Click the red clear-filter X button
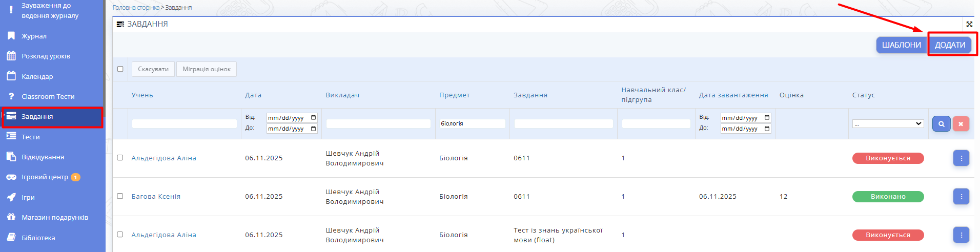 (x=961, y=124)
